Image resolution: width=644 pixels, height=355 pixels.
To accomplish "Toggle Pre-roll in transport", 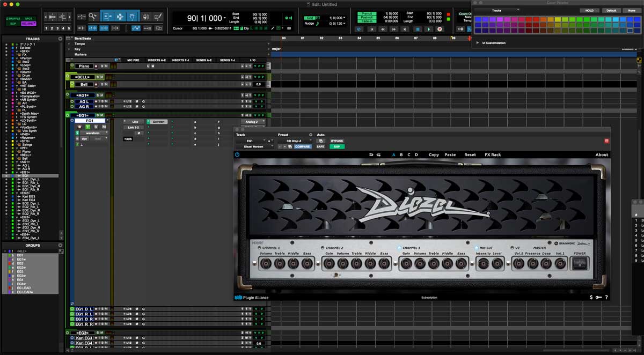I will (367, 13).
